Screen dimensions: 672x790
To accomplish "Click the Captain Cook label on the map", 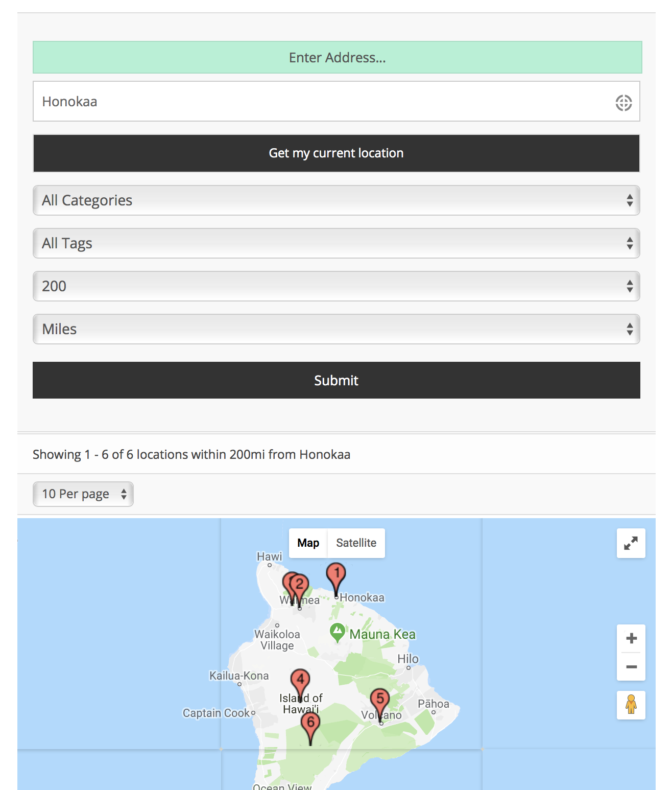I will (216, 713).
